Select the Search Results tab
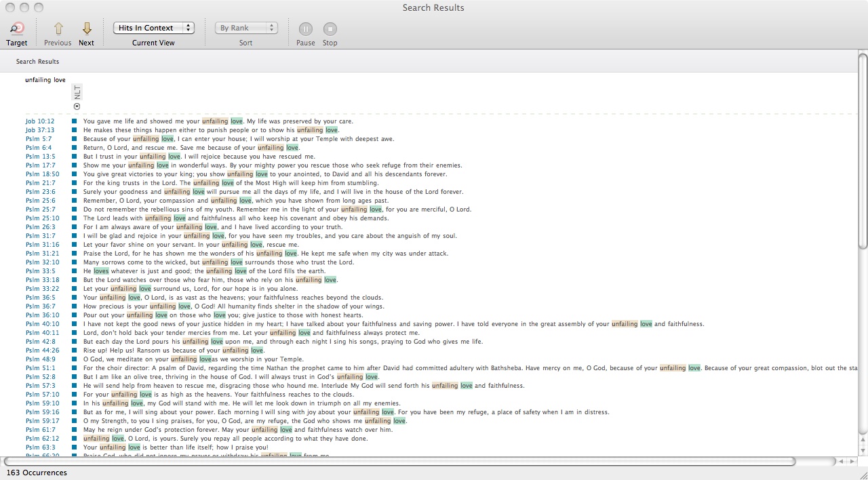Screen dimensions: 868x480 click(37, 62)
